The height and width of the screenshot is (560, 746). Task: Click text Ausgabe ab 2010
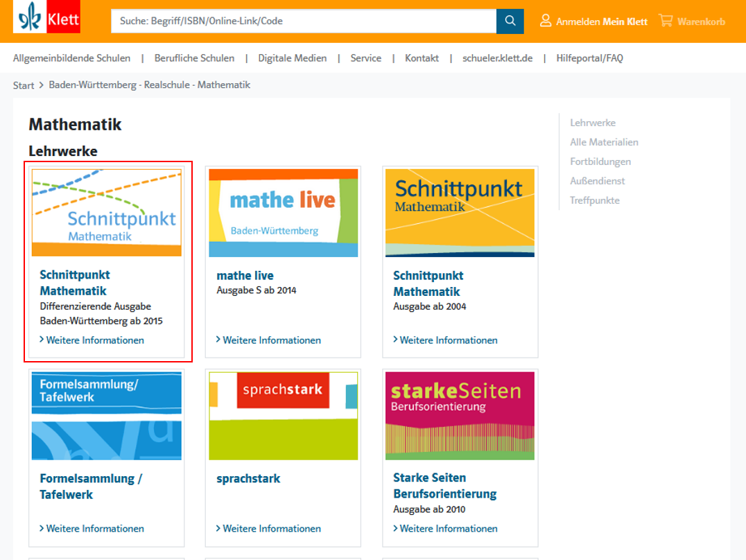coord(429,509)
